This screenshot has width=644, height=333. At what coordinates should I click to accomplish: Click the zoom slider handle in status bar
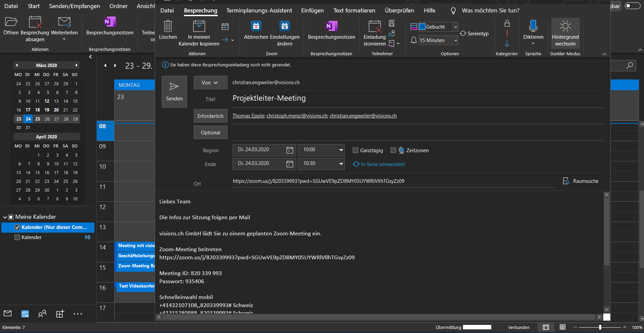pyautogui.click(x=600, y=327)
